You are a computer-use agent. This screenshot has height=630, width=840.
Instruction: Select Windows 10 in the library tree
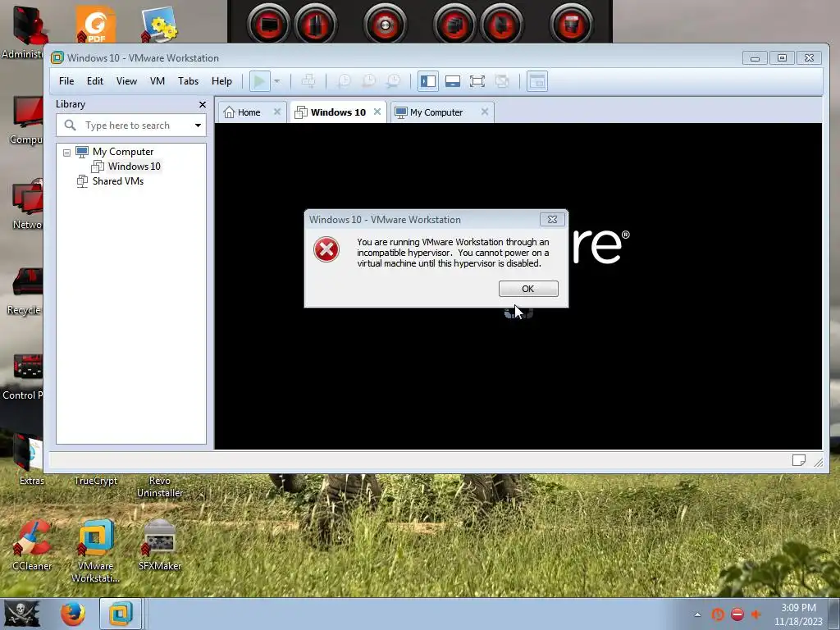134,166
